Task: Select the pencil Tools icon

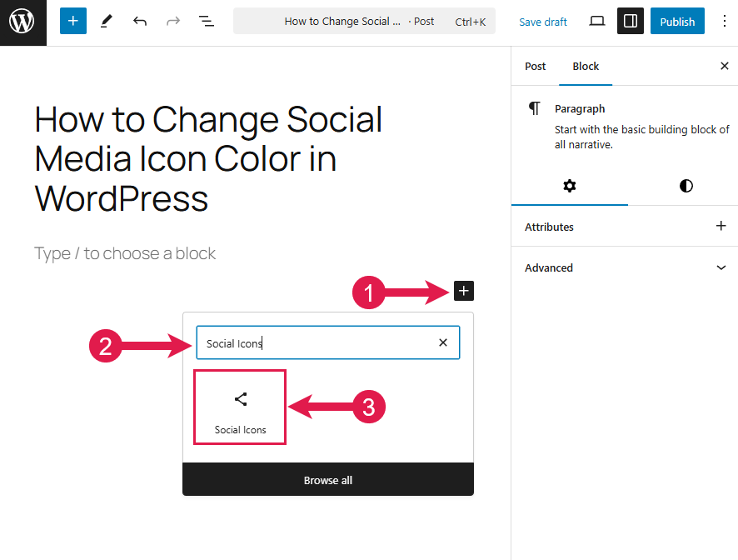Action: click(x=107, y=22)
